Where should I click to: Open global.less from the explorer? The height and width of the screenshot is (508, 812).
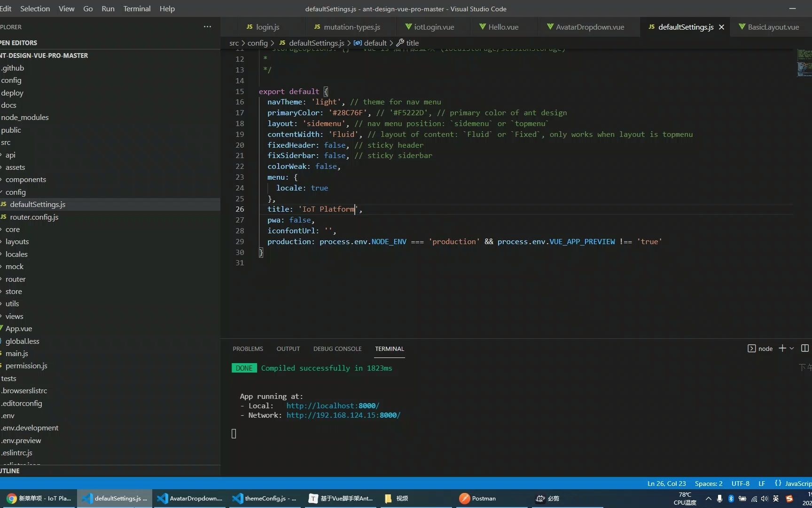pyautogui.click(x=110, y=341)
